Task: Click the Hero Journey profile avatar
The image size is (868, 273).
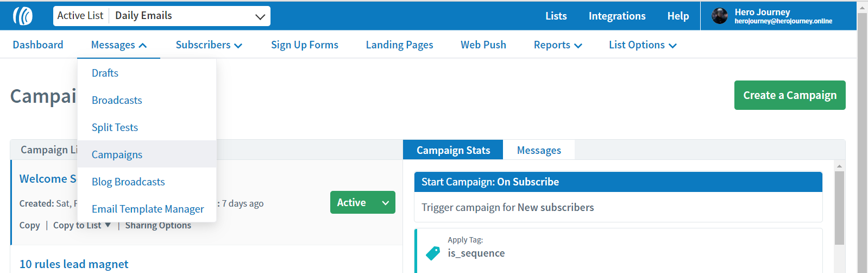Action: (x=720, y=16)
